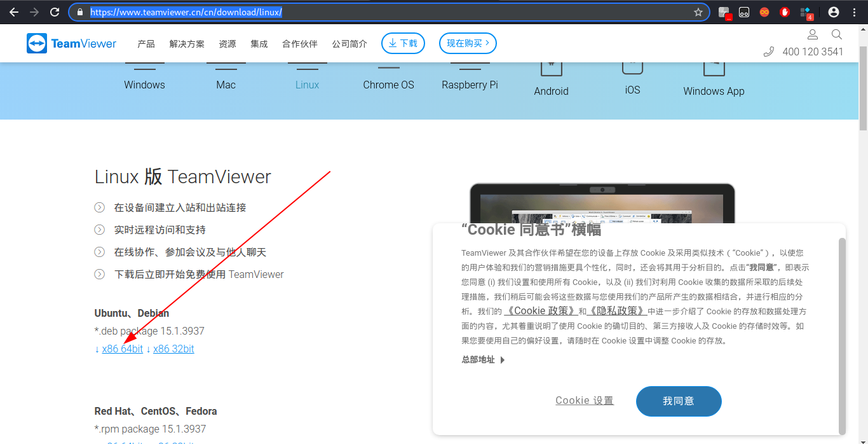The width and height of the screenshot is (868, 444).
Task: Click the orange infinity extension icon
Action: point(764,12)
